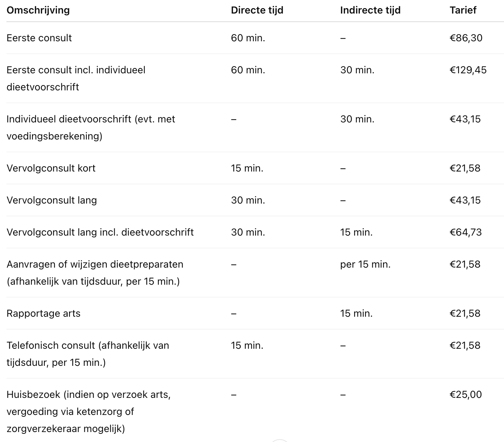Click the Eerste consult row's 60 min. cell
Screen dimensions: 504x442
[248, 38]
